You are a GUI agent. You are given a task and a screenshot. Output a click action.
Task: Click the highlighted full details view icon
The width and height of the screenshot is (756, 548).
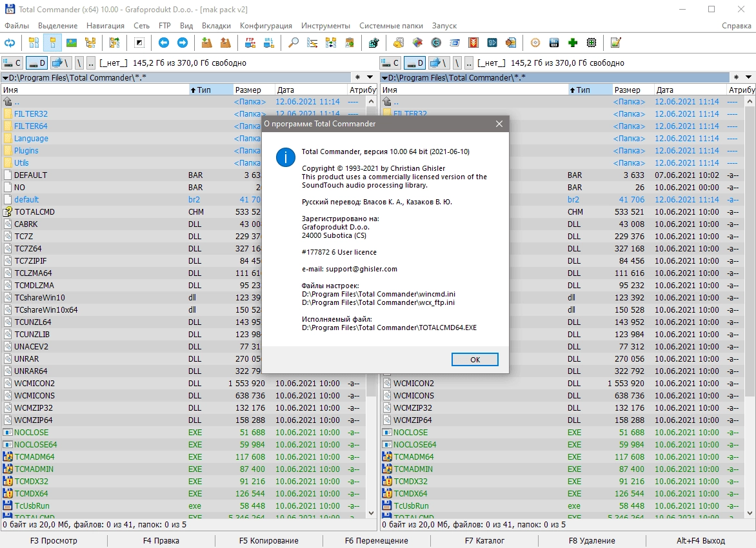pos(52,43)
